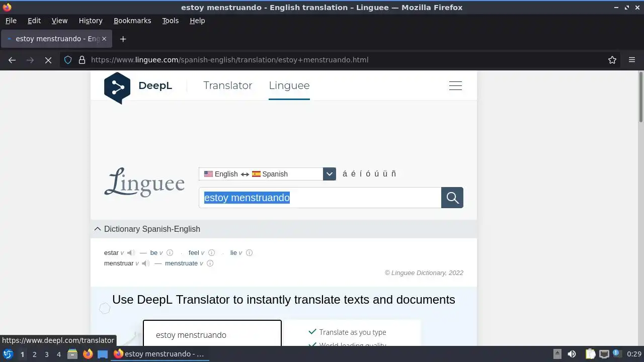The width and height of the screenshot is (644, 362).
Task: Open file manager from taskbar
Action: point(72,354)
